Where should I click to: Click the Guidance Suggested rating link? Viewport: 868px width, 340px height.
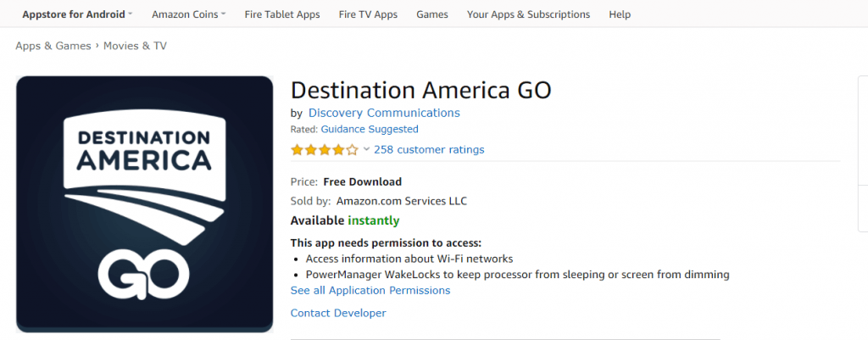pos(370,129)
